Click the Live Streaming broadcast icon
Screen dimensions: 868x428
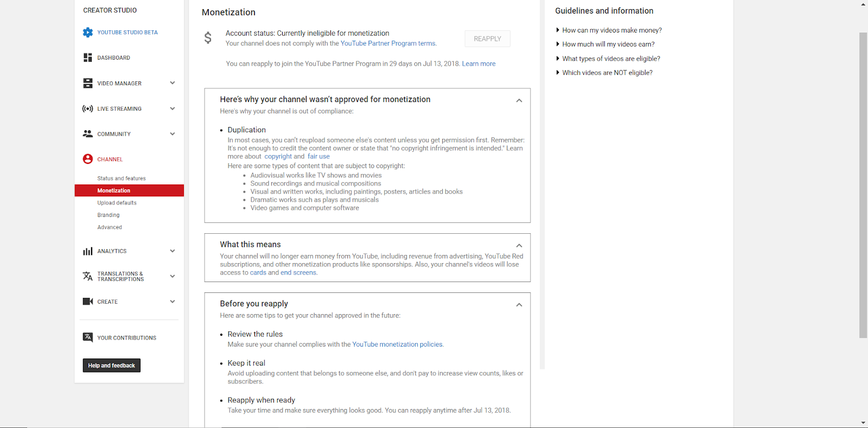pos(88,108)
